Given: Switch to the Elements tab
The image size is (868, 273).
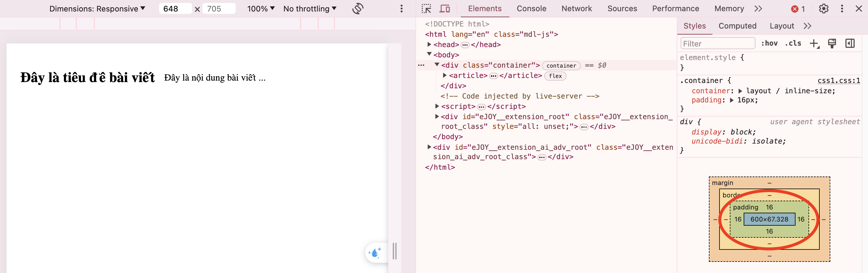Looking at the screenshot, I should [x=485, y=9].
